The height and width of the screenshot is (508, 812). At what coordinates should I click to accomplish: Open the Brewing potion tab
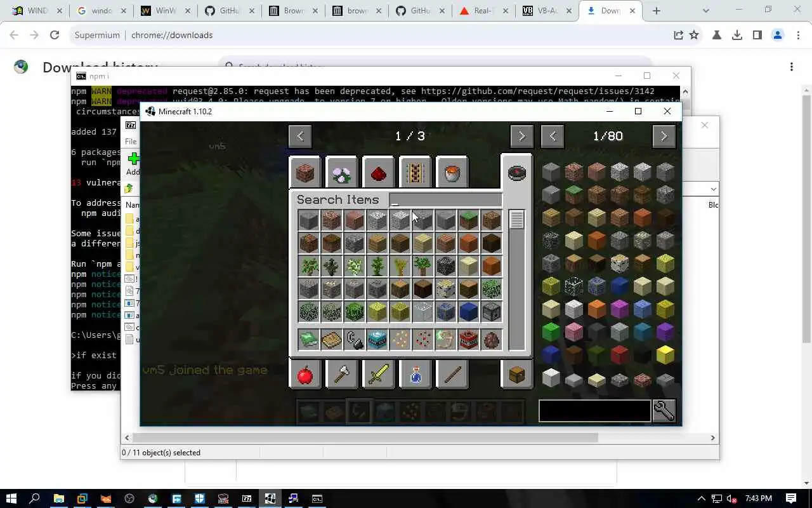(415, 374)
